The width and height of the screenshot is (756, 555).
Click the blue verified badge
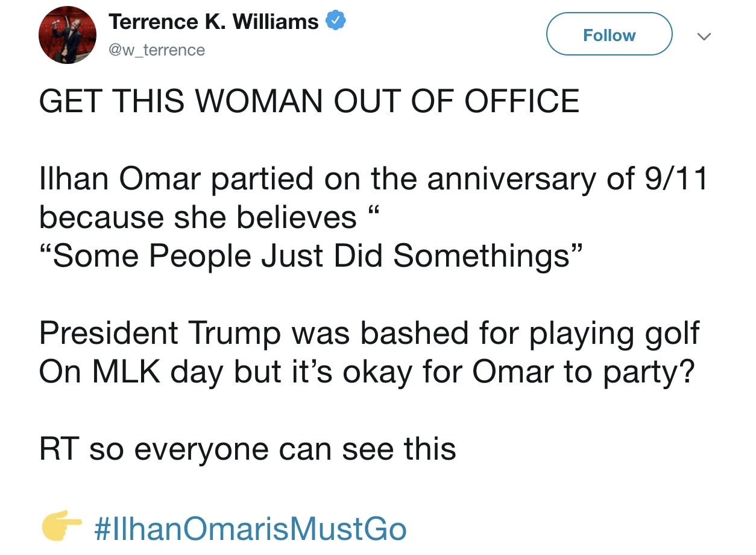tap(335, 22)
